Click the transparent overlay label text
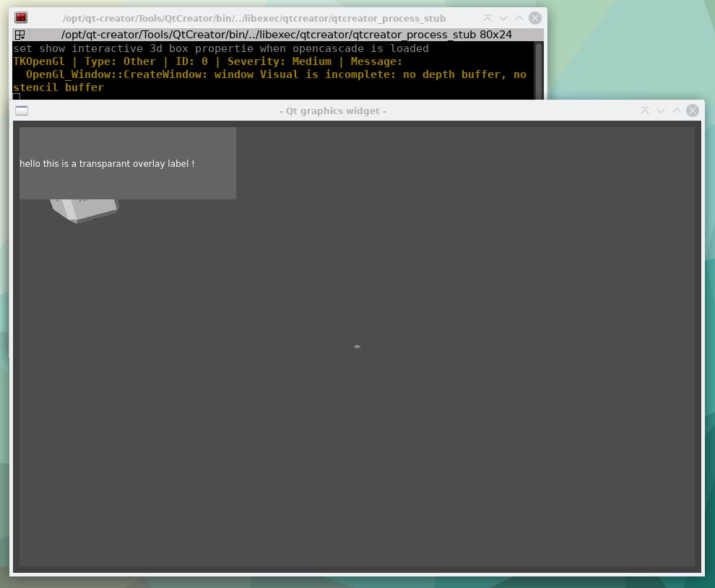The image size is (715, 588). [107, 163]
